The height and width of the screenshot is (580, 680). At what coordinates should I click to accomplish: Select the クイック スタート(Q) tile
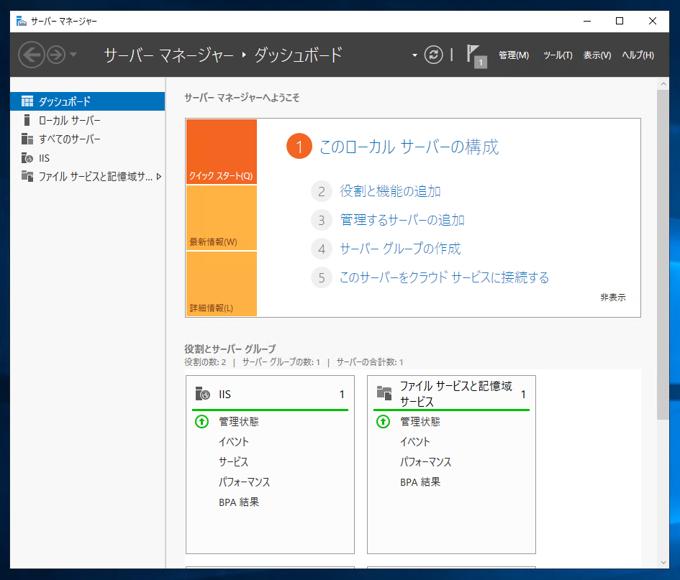(x=222, y=152)
